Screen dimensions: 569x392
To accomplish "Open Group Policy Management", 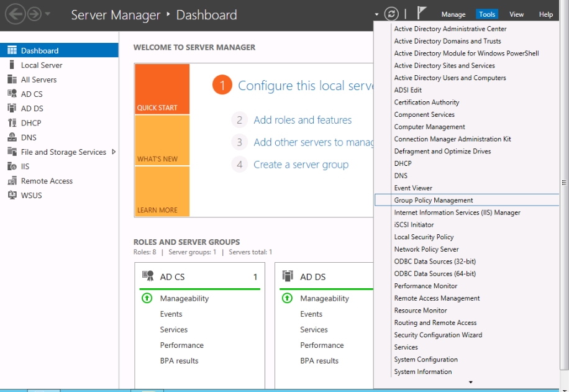I will (x=467, y=200).
